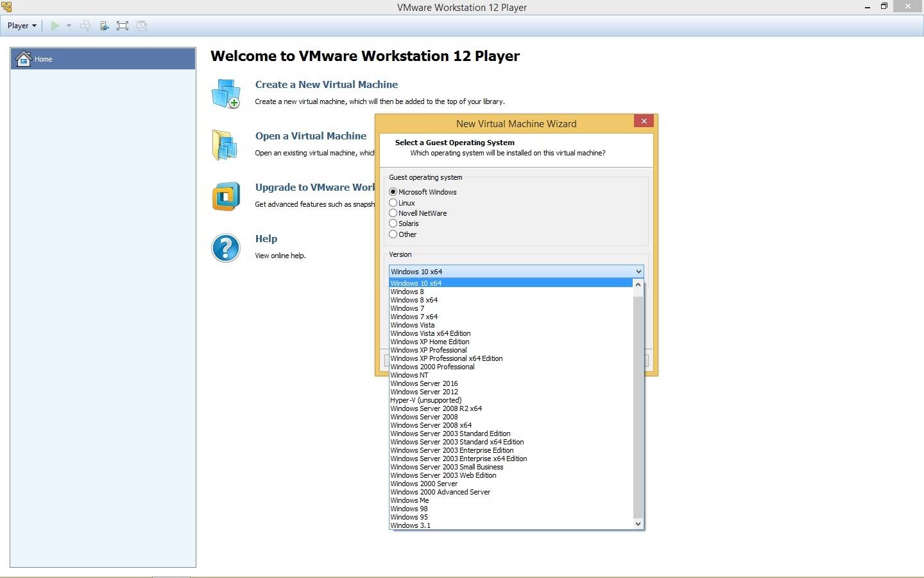Click the Help question mark icon
924x578 pixels.
click(x=226, y=248)
